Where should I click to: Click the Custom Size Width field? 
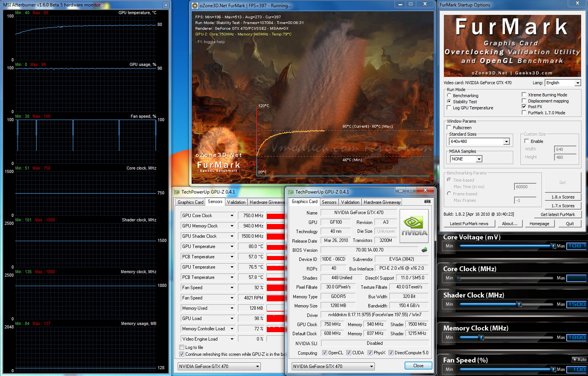[x=565, y=149]
